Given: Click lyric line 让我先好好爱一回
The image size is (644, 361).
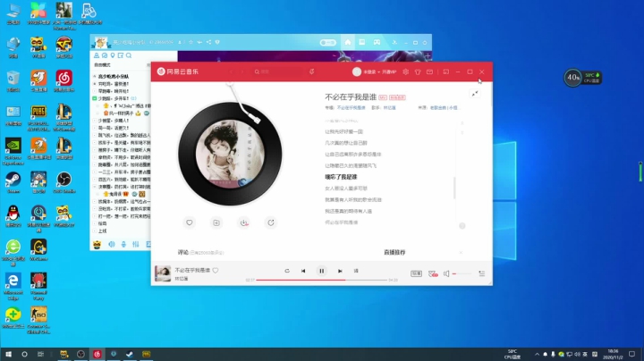Looking at the screenshot, I should point(343,131).
